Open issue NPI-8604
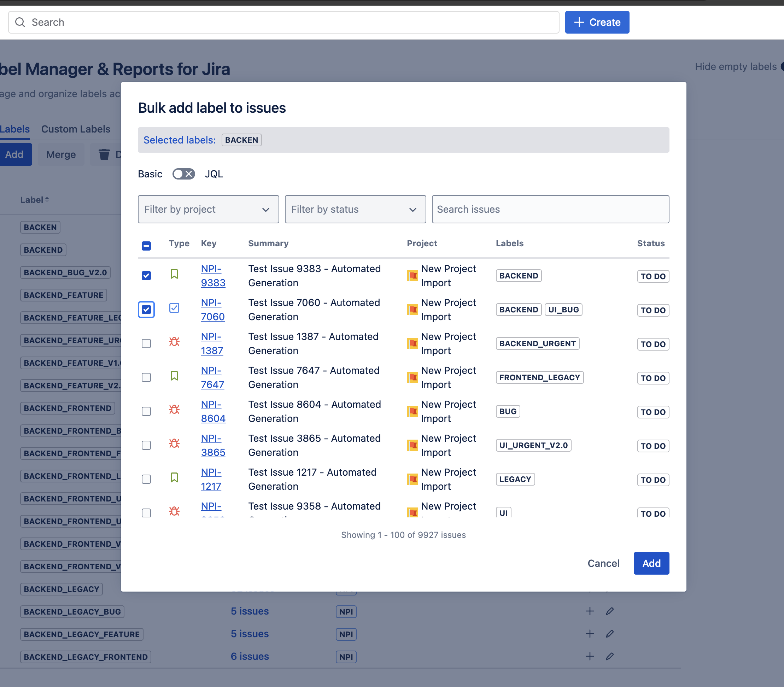The height and width of the screenshot is (687, 784). (x=212, y=411)
